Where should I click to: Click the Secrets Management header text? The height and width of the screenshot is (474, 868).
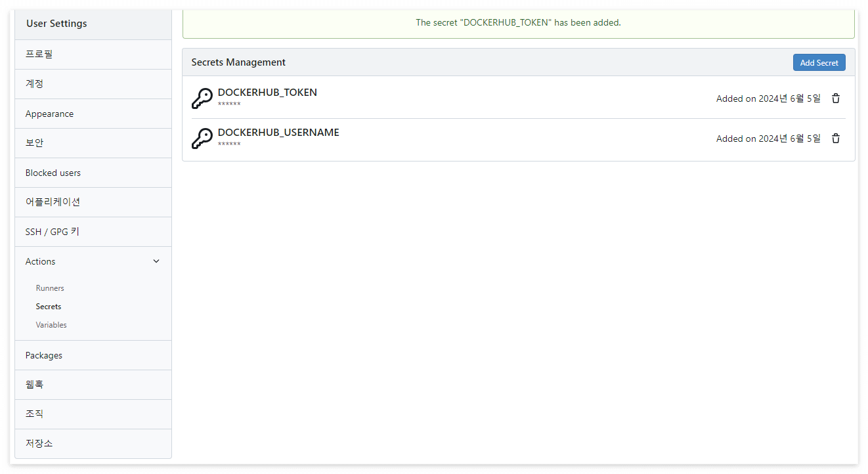(238, 62)
